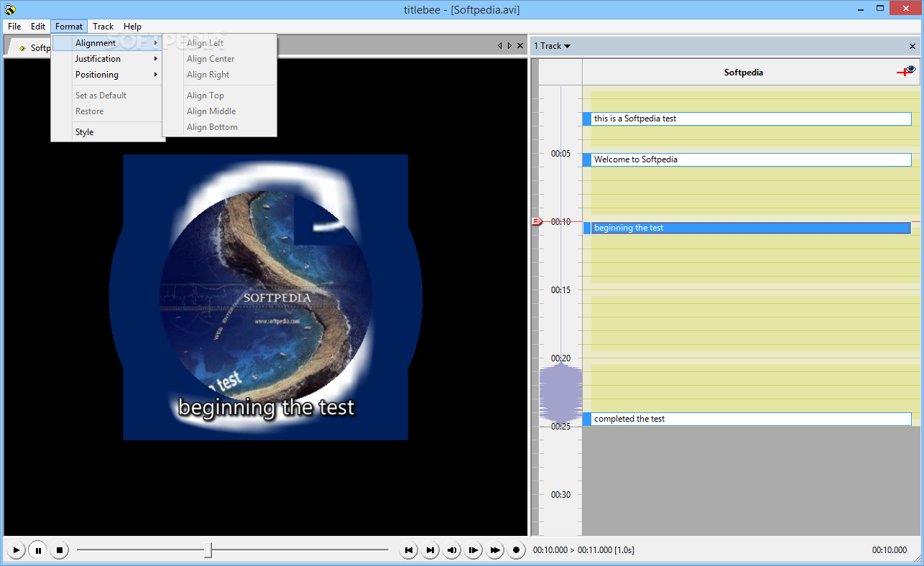
Task: Select subtitle 'beginning the test'
Action: tap(747, 228)
